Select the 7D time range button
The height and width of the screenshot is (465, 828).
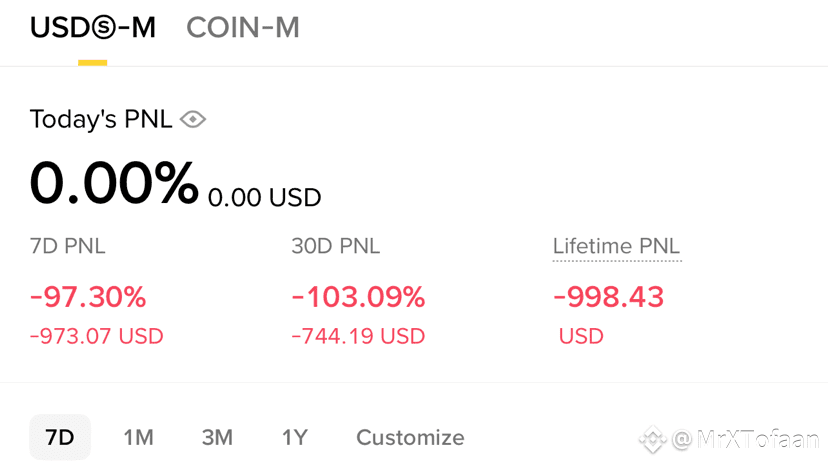60,437
